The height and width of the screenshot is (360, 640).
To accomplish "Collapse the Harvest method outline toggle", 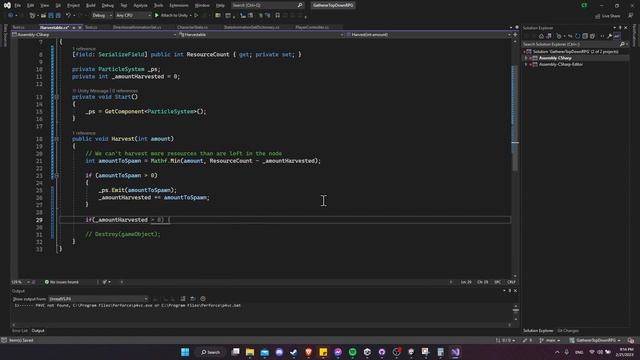I will coord(56,139).
